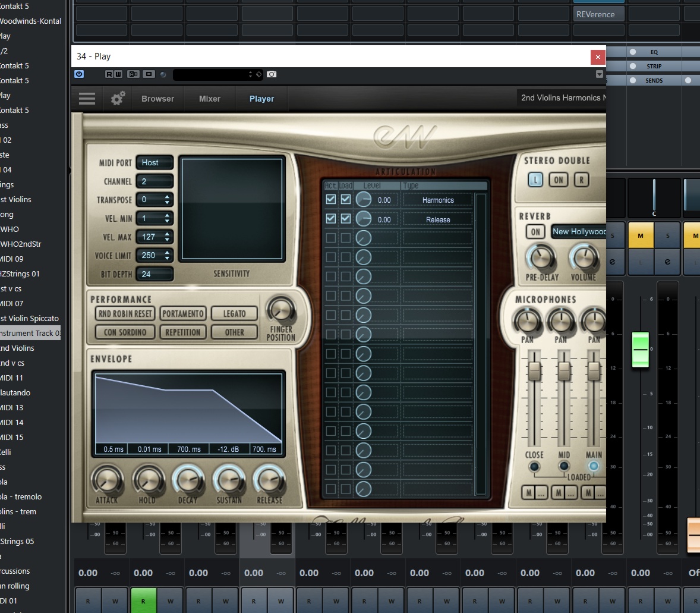Click the Mid microphone load indicator
Viewport: 700px width, 613px height.
(564, 467)
